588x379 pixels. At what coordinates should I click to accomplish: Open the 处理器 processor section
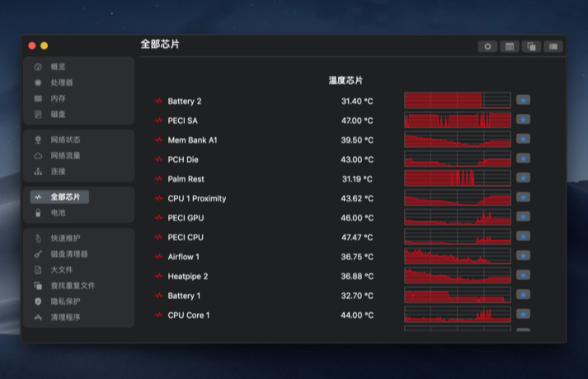point(61,83)
